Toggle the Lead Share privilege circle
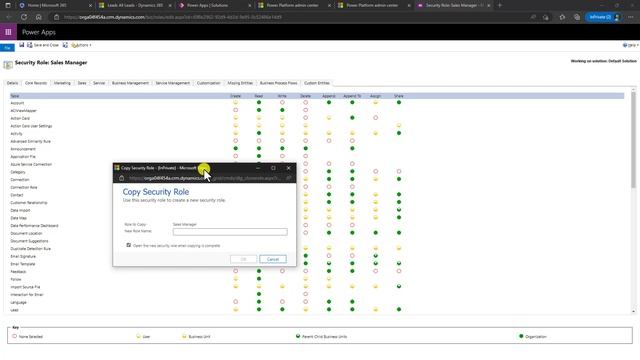This screenshot has height=360, width=640. click(x=399, y=309)
